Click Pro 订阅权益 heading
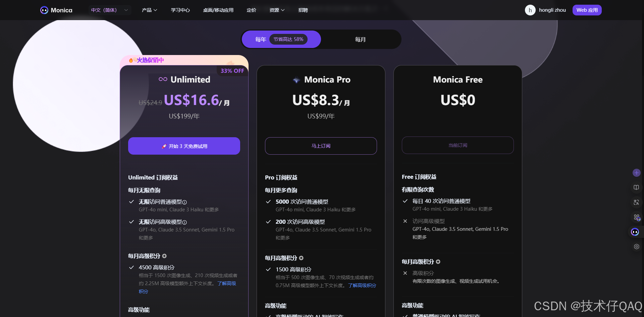This screenshot has width=644, height=317. pyautogui.click(x=281, y=177)
